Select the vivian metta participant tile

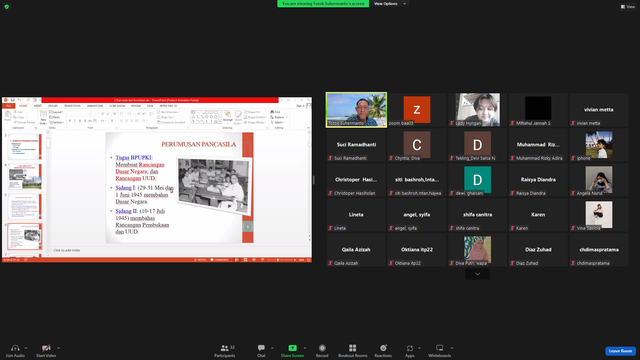pyautogui.click(x=599, y=110)
